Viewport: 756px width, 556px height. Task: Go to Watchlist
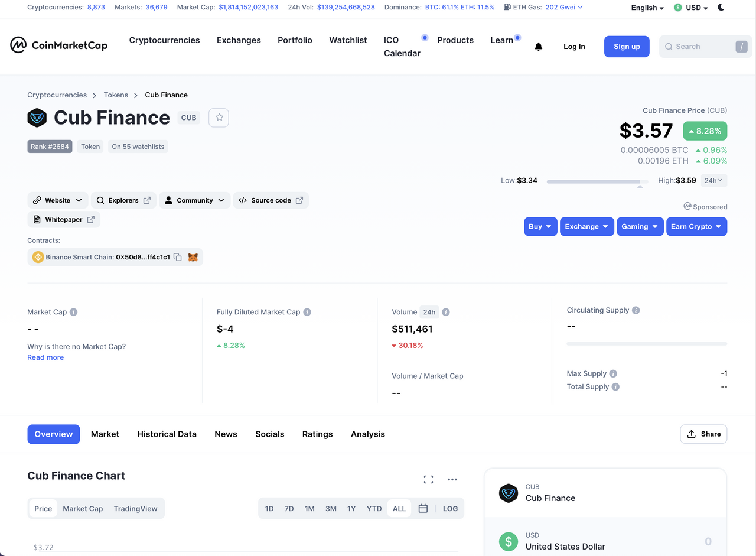tap(348, 40)
